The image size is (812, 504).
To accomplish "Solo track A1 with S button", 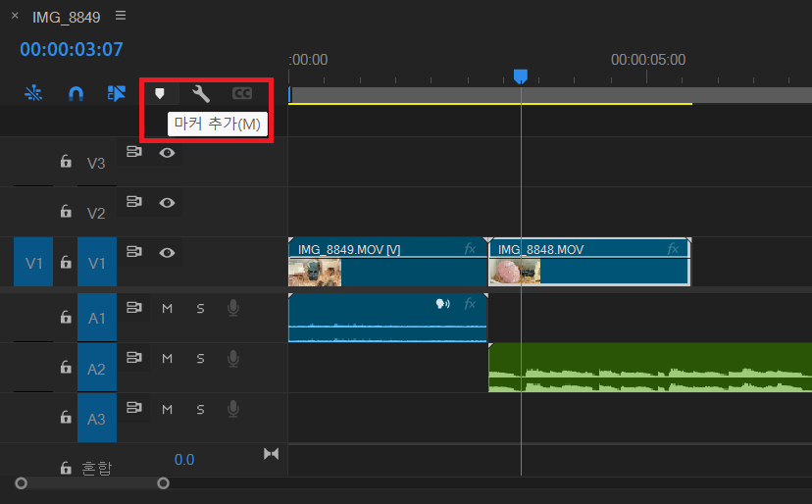I will [x=200, y=309].
